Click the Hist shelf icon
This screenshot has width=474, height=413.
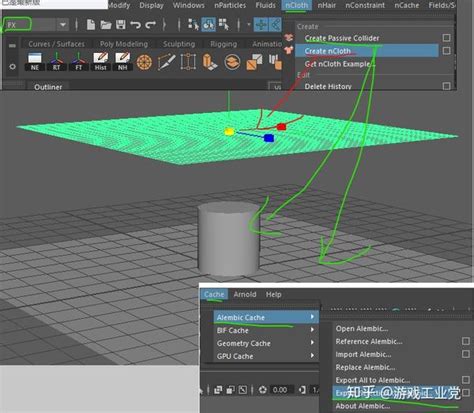(x=101, y=62)
